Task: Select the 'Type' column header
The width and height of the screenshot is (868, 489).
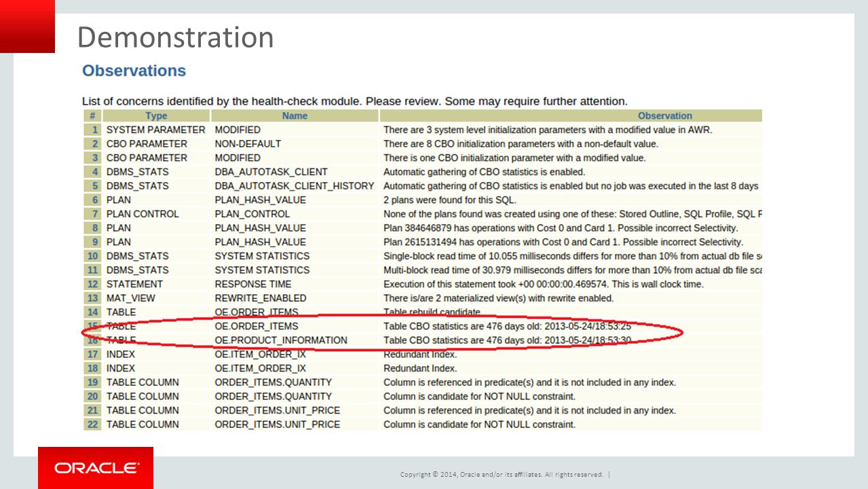Action: coord(156,115)
